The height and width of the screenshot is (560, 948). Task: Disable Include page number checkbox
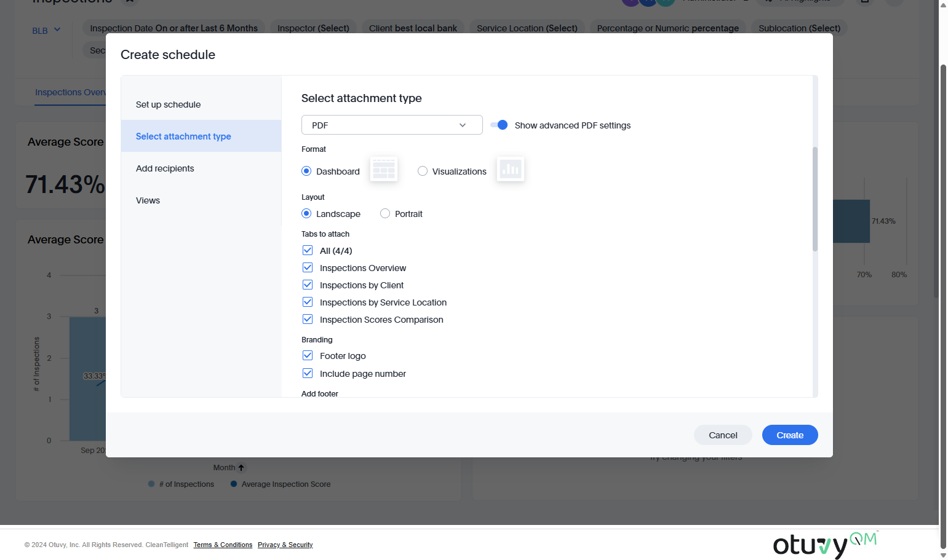(308, 373)
